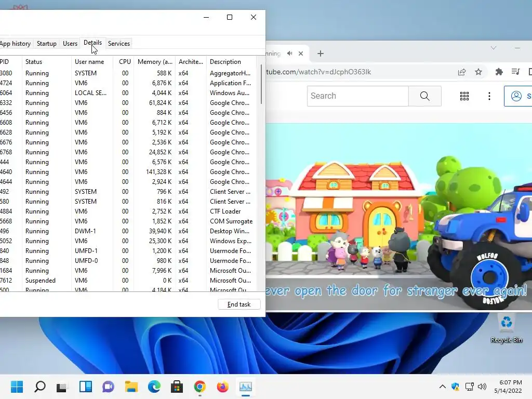Switch to Startup tab

click(46, 44)
